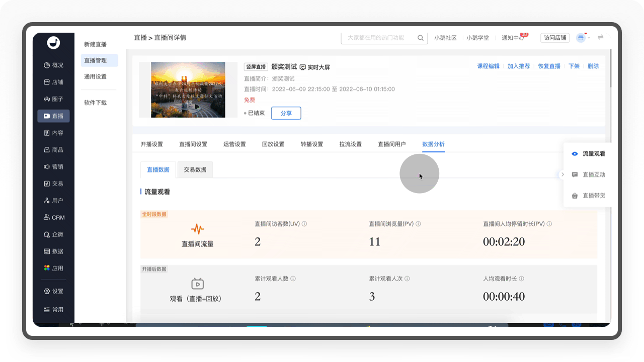Select 直播 live section in sidebar
Image resolution: width=644 pixels, height=362 pixels.
pyautogui.click(x=53, y=116)
